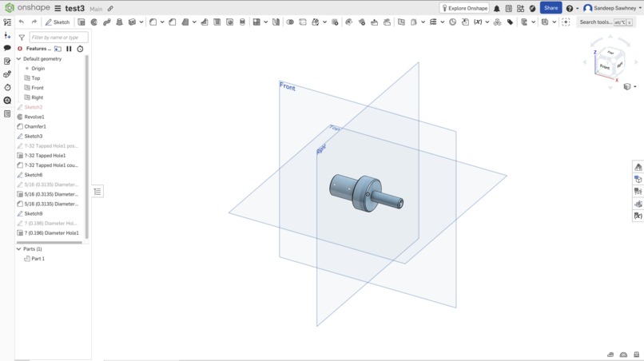Select the Move face tool icon
The width and height of the screenshot is (644, 361).
[374, 22]
